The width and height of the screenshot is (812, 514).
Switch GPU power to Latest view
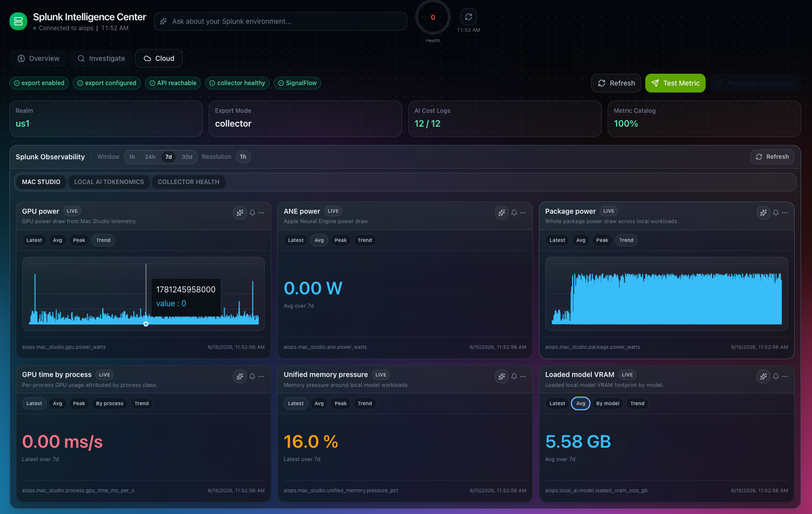point(34,240)
